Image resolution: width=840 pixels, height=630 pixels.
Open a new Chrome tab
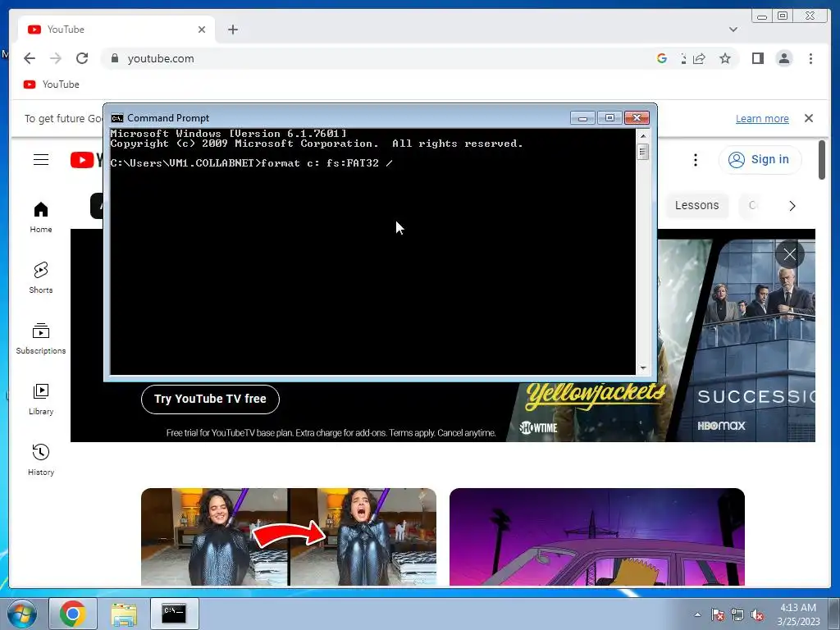point(232,30)
